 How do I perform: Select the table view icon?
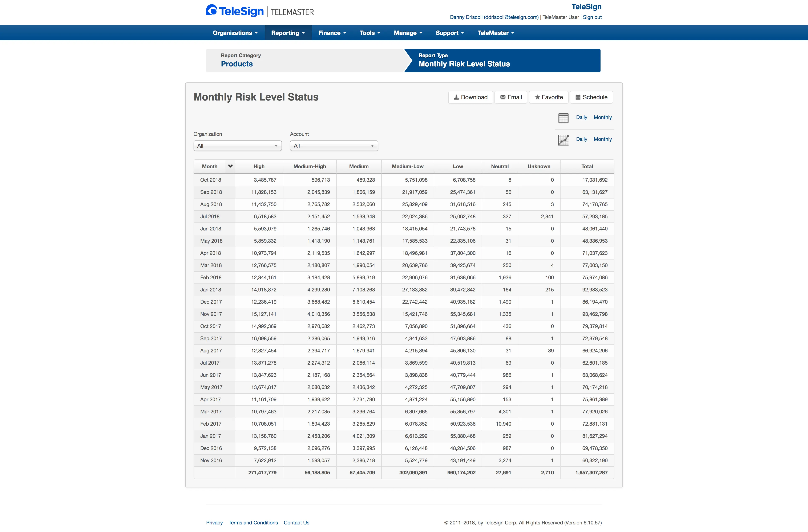[563, 118]
